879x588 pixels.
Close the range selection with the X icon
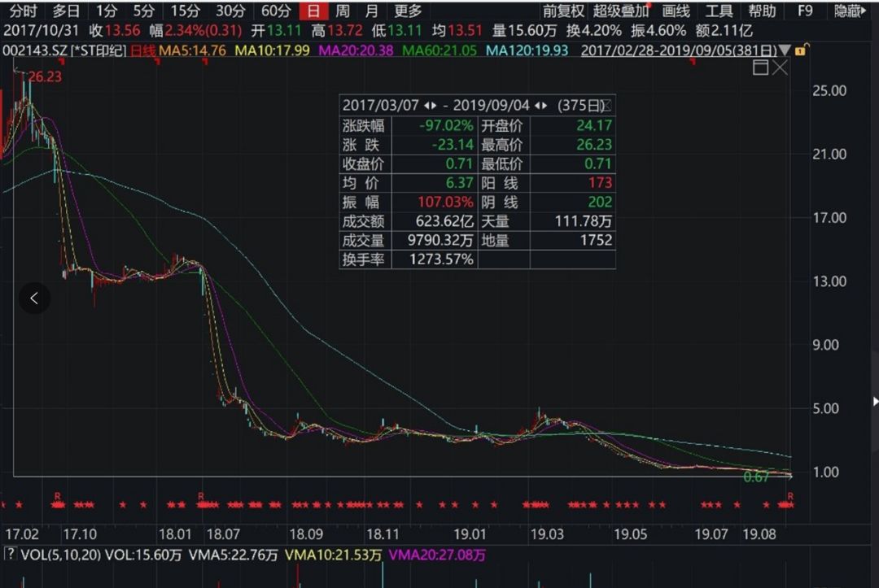[780, 68]
